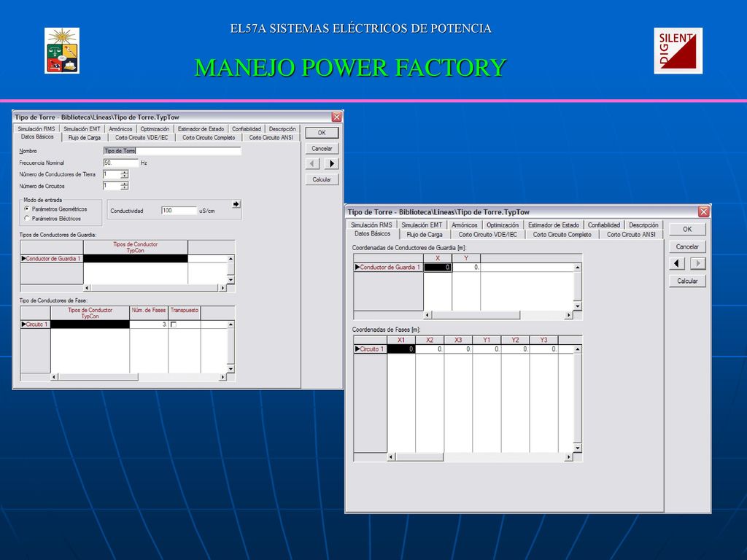Screen dimensions: 747x560
Task: Open Optimización tab in left dialog
Action: pyautogui.click(x=155, y=129)
